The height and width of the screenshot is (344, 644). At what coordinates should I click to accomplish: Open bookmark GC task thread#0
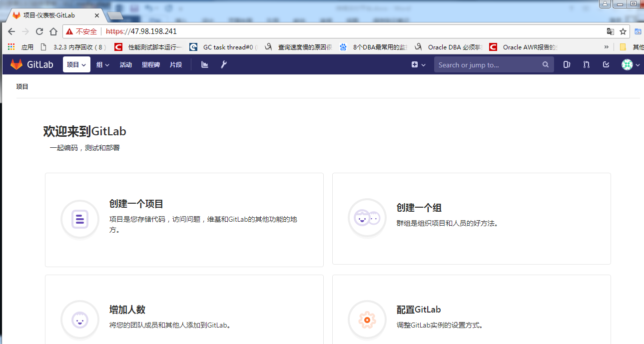[x=223, y=47]
